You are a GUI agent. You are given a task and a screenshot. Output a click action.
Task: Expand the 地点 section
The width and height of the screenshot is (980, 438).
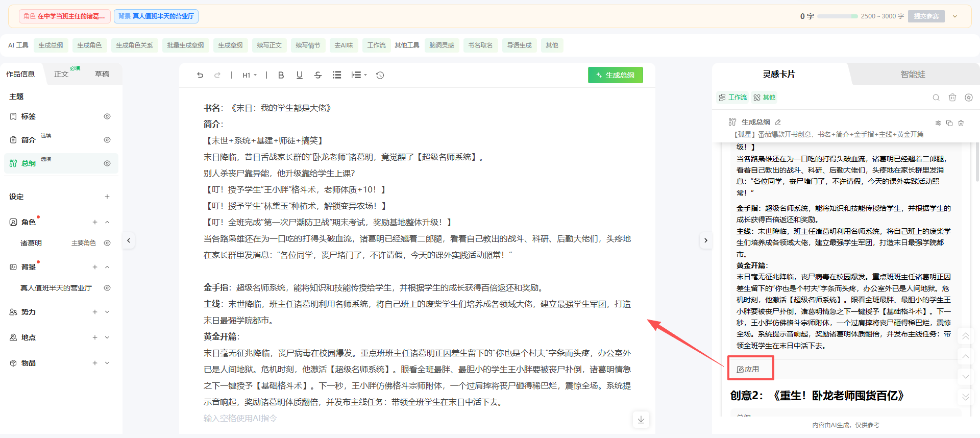(107, 337)
